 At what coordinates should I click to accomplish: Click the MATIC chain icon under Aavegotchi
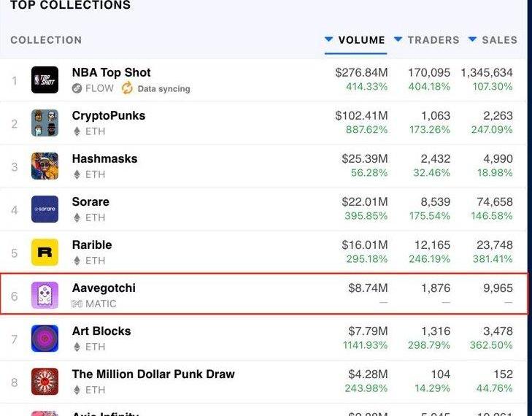[77, 304]
